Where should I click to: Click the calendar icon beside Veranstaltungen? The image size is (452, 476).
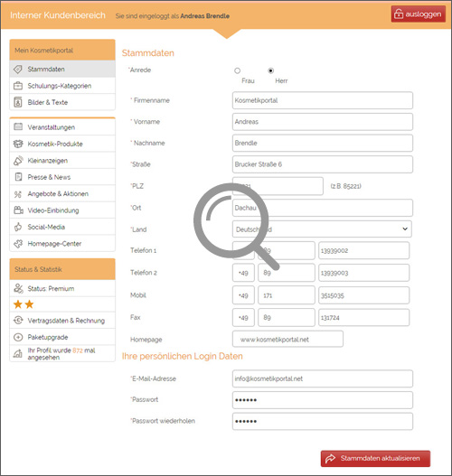pyautogui.click(x=18, y=126)
